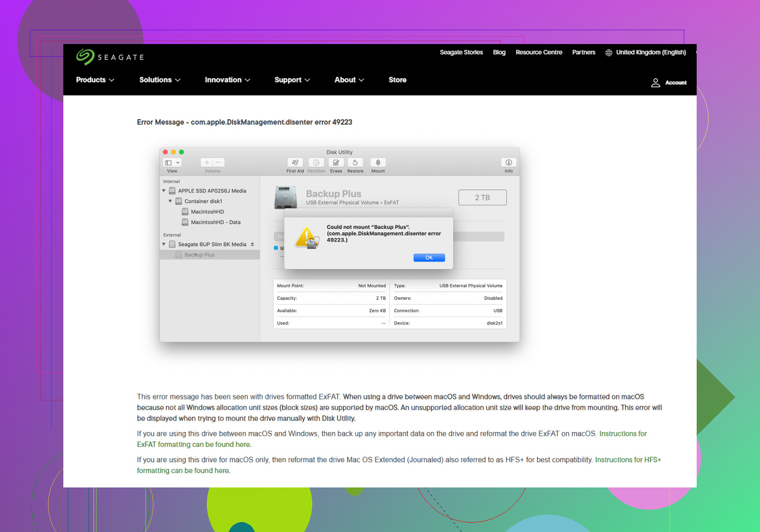
Task: Expand the Solutions chevron arrow
Action: point(178,80)
